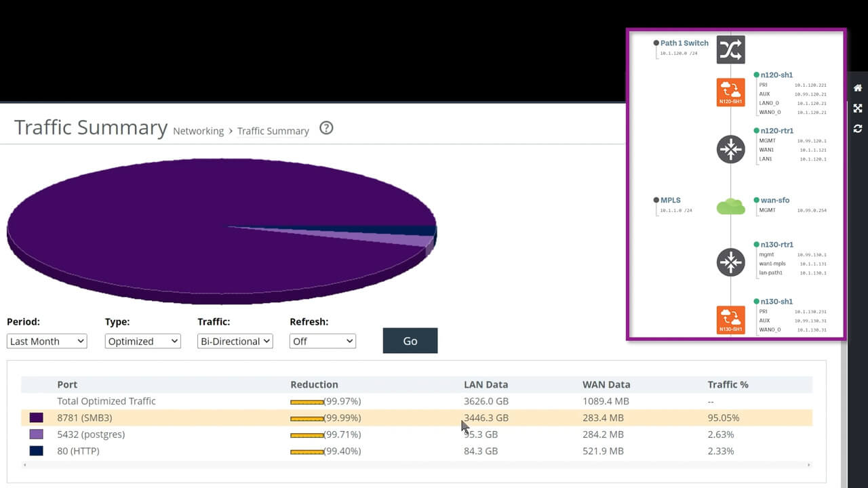The height and width of the screenshot is (488, 868).
Task: Click the fullscreen expand icon in side toolbar
Action: click(858, 108)
